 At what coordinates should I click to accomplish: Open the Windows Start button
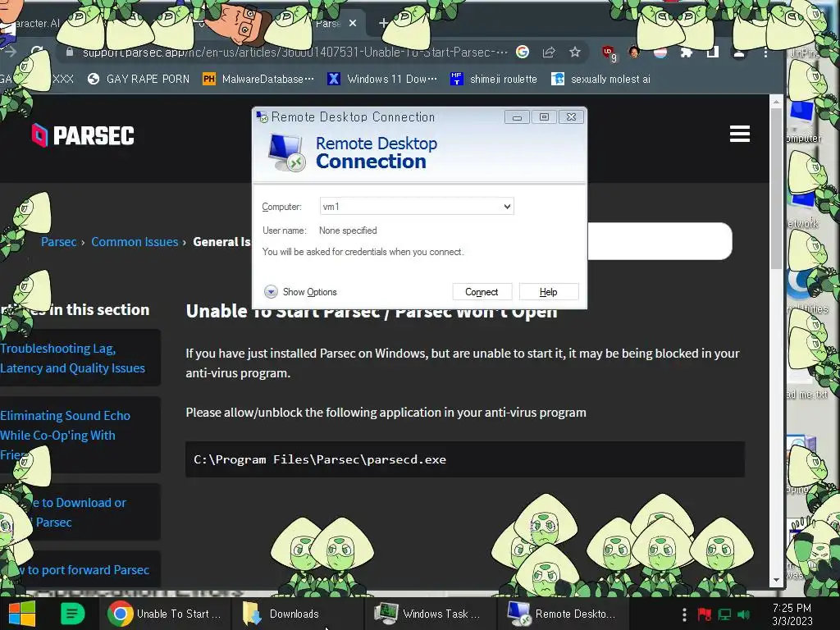pos(22,614)
